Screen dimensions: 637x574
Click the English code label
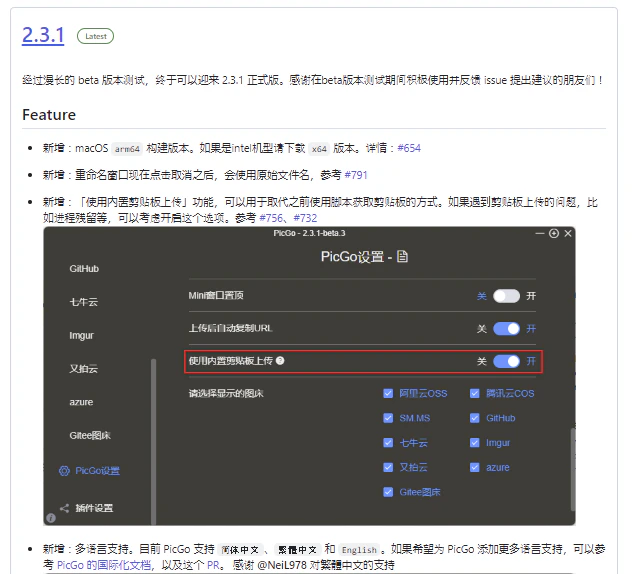point(359,550)
